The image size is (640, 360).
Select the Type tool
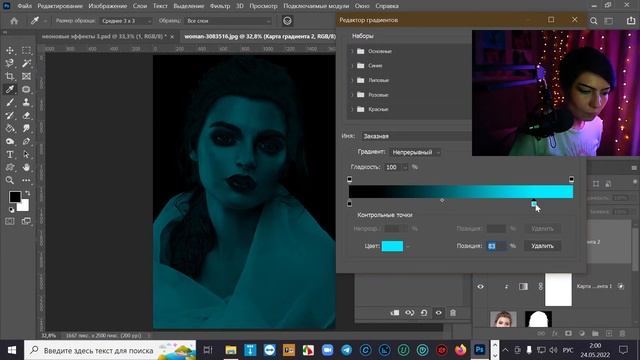click(10, 155)
